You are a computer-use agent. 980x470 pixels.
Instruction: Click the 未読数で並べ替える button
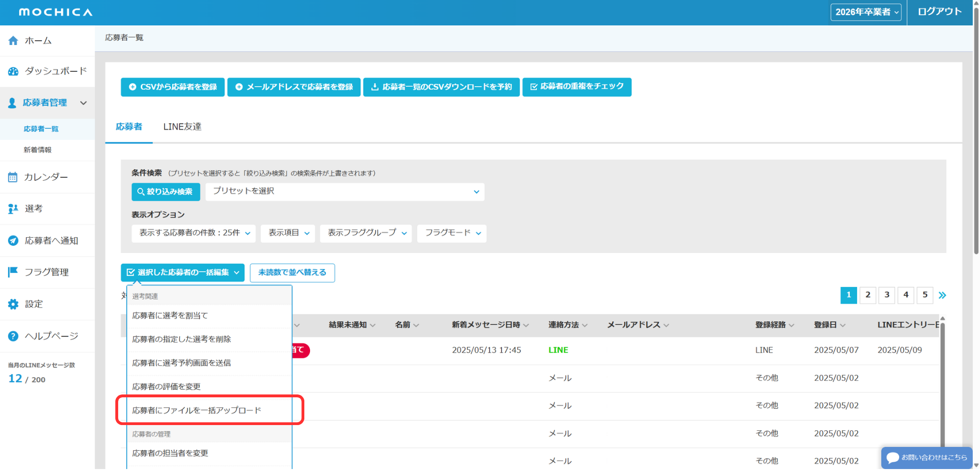tap(292, 273)
